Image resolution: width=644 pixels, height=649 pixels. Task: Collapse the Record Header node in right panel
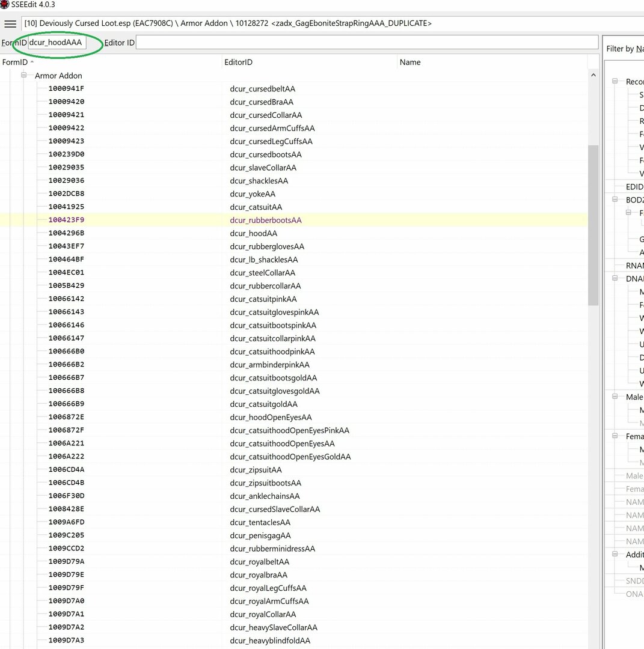(615, 82)
